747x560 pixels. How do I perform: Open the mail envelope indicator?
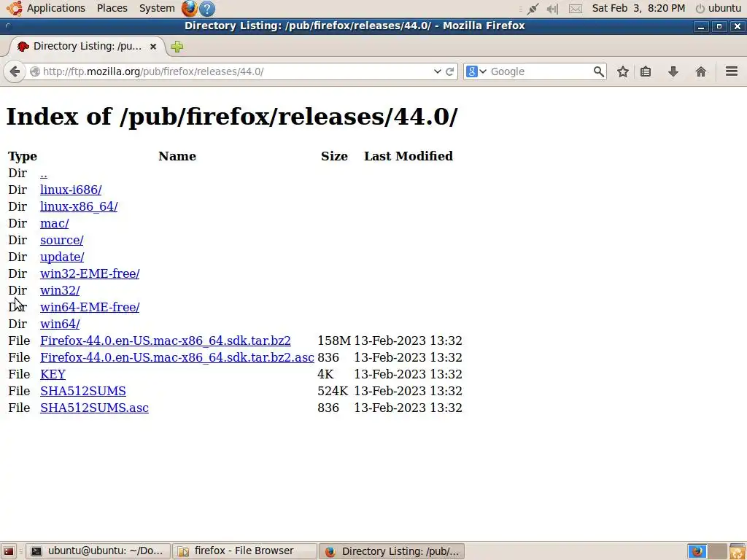click(576, 9)
